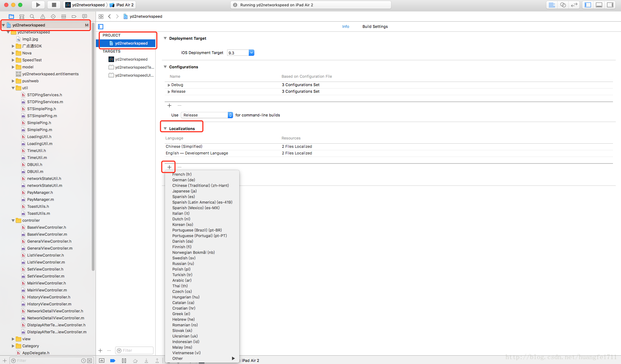Select the yd2networkspeed app target
The width and height of the screenshot is (621, 364).
pos(126,59)
